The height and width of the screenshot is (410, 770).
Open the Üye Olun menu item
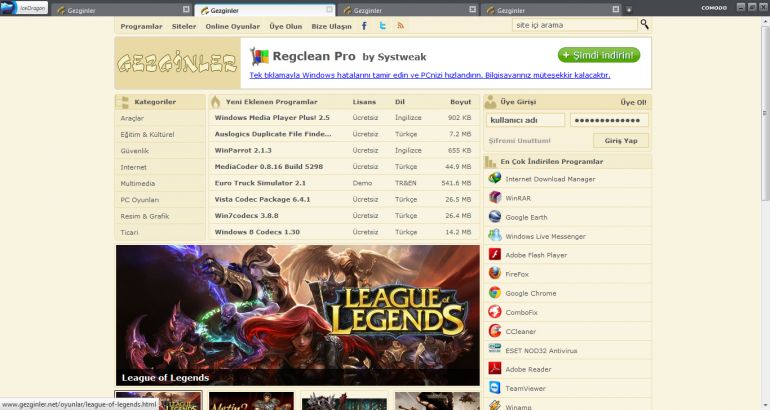[x=286, y=27]
